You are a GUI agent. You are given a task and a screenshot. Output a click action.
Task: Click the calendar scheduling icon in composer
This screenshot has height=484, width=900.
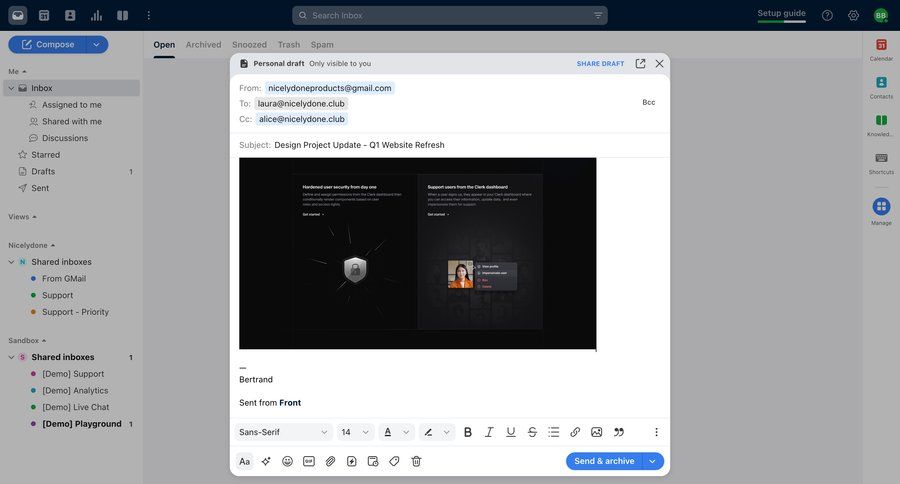(373, 462)
